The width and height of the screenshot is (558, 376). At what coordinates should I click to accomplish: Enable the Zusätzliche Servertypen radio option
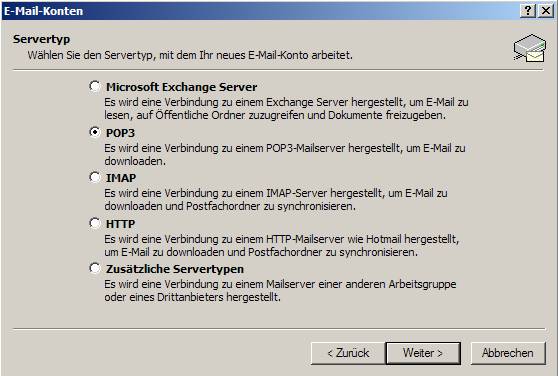point(95,268)
